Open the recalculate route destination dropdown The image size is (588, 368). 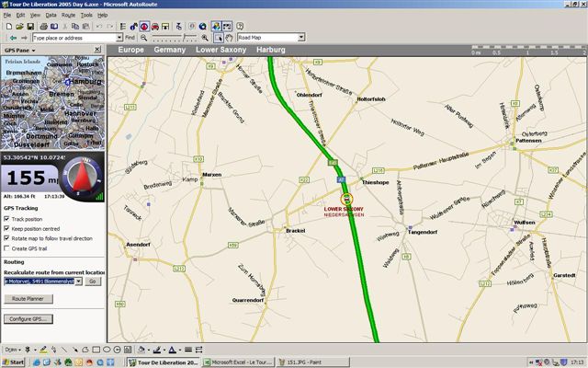[x=78, y=282]
